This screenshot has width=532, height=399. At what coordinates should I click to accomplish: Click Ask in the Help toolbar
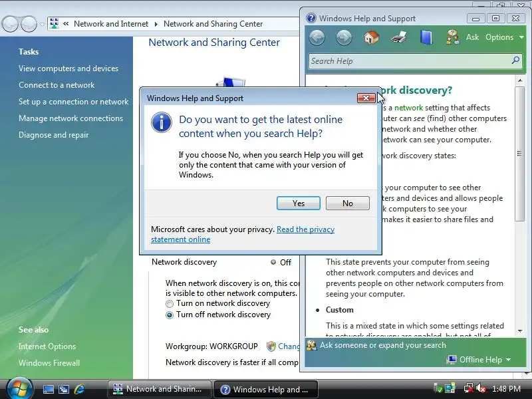tap(472, 37)
